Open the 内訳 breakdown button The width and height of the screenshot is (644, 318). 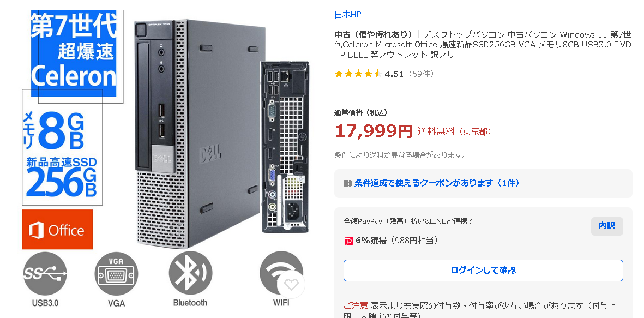pyautogui.click(x=607, y=226)
